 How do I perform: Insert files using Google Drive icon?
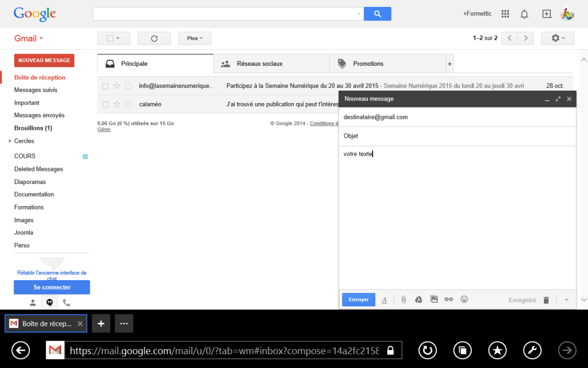418,299
